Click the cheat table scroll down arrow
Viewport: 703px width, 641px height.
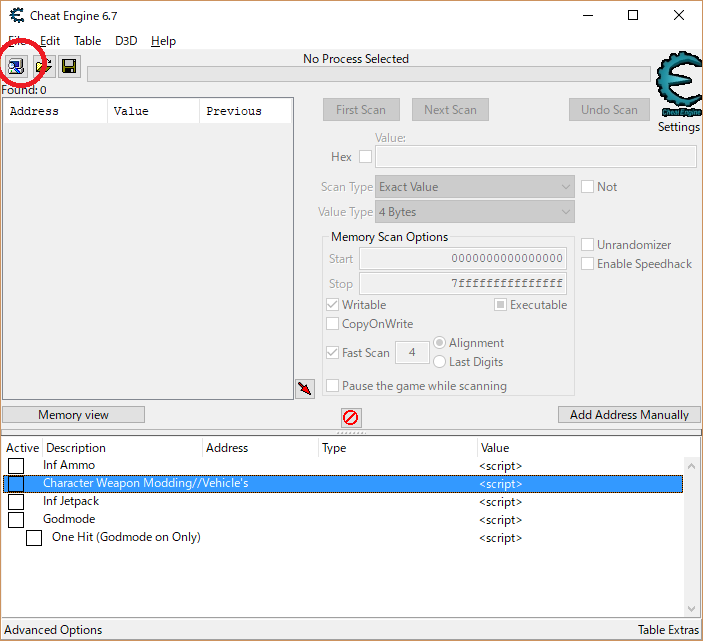(x=691, y=609)
